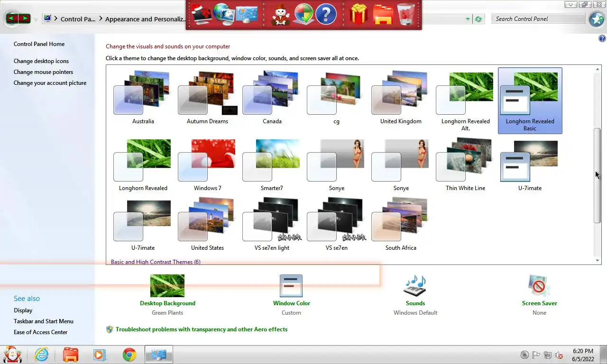Click in the Search Control Panel box
Viewport: 607px width, 364px height.
[x=538, y=19]
